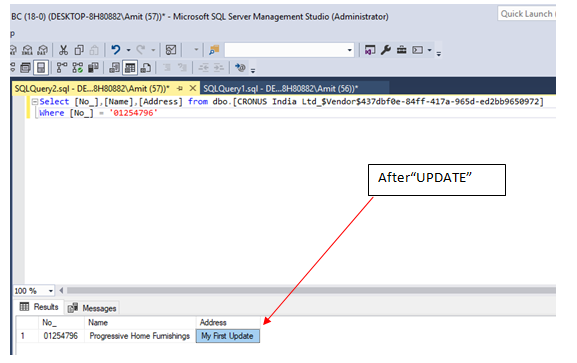Open the 100 % zoom dropdown
The width and height of the screenshot is (577, 363).
pyautogui.click(x=50, y=291)
